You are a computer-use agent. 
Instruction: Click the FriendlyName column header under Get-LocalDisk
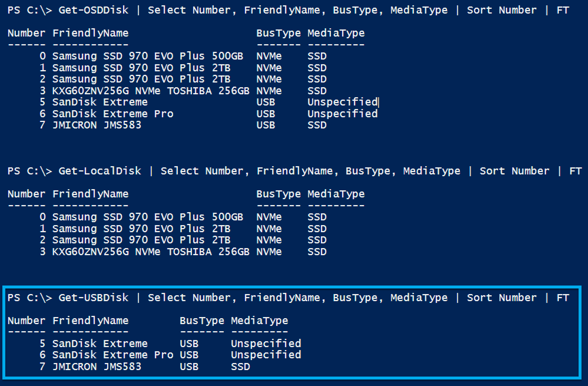point(90,194)
